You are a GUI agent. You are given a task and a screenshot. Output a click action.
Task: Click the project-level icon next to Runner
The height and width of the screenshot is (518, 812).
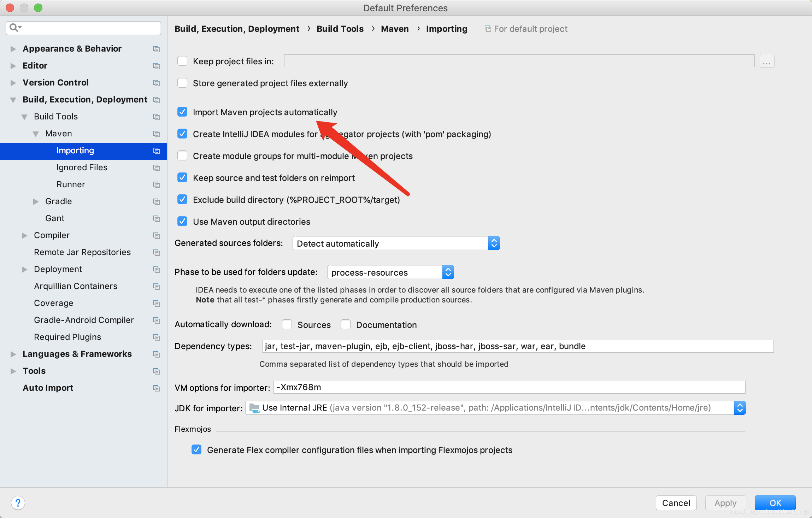coord(156,184)
